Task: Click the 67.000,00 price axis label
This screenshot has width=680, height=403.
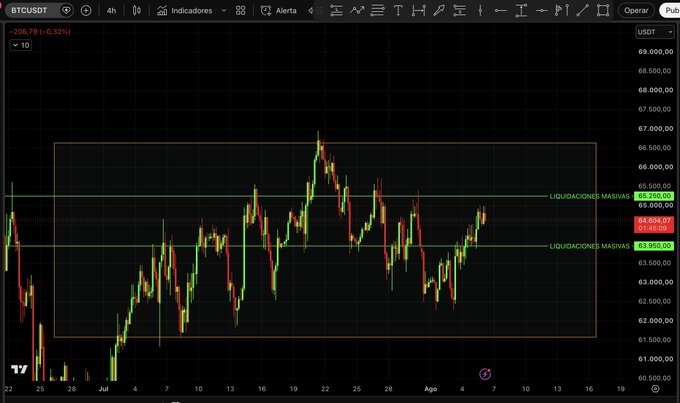Action: point(655,128)
